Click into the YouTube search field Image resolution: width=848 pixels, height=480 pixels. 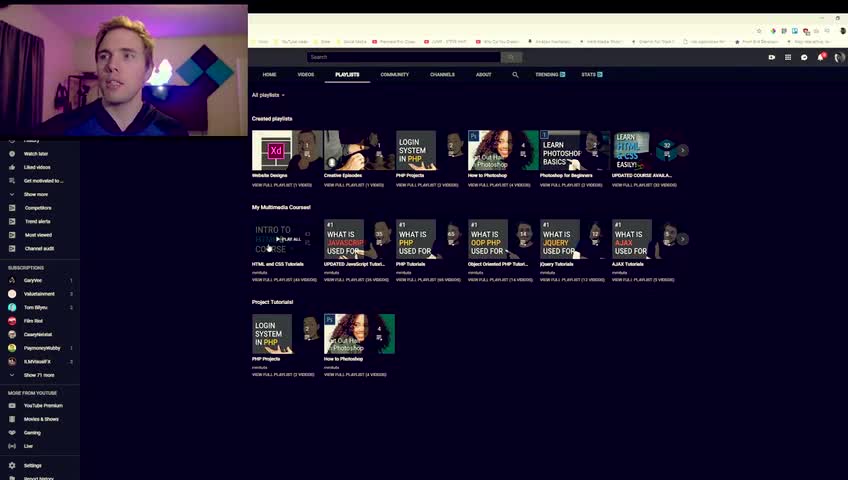[x=403, y=57]
